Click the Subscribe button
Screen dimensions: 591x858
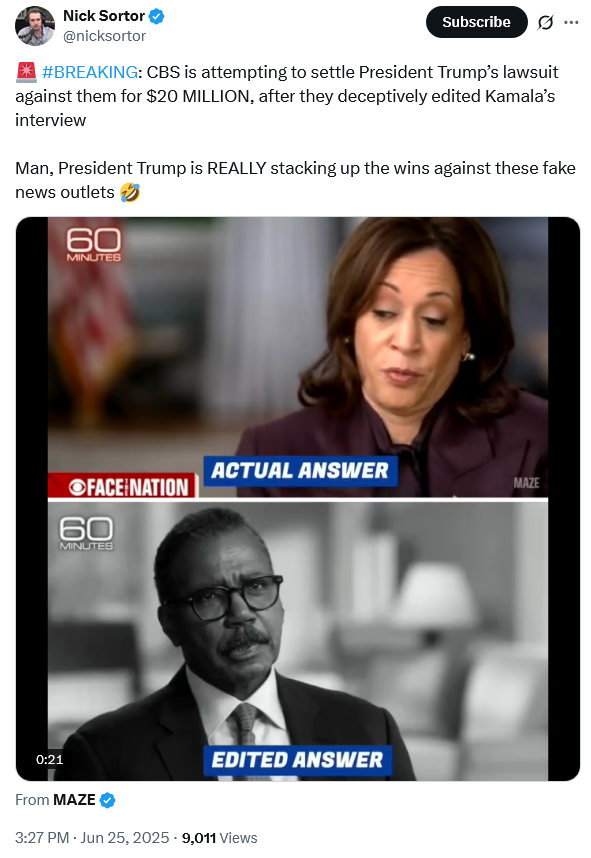pyautogui.click(x=477, y=22)
